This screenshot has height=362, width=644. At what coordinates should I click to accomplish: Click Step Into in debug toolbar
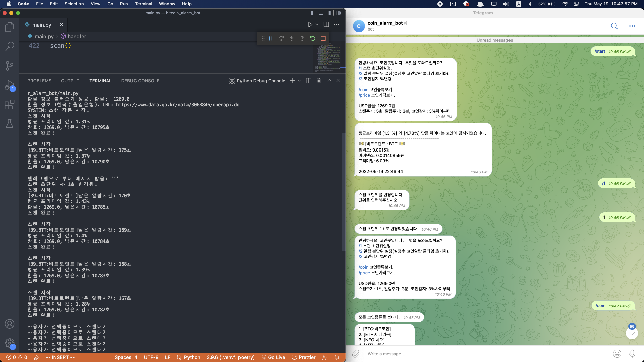(292, 39)
